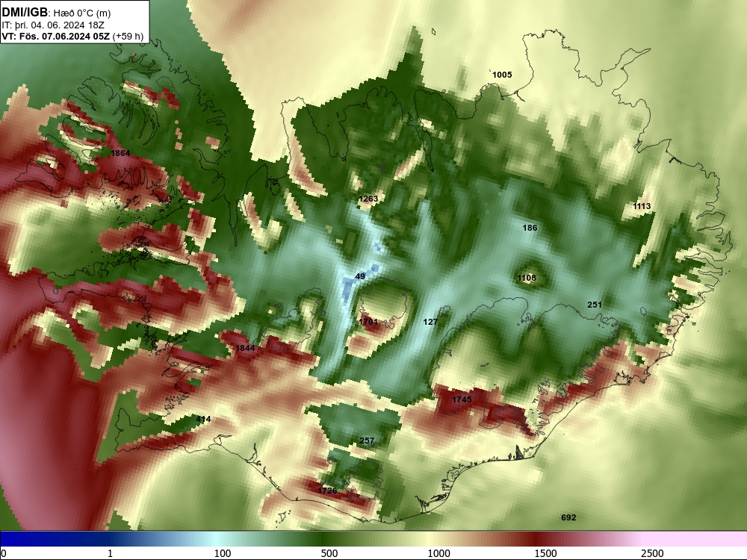Click the 1108 value label on the map
The width and height of the screenshot is (747, 560).
[527, 278]
